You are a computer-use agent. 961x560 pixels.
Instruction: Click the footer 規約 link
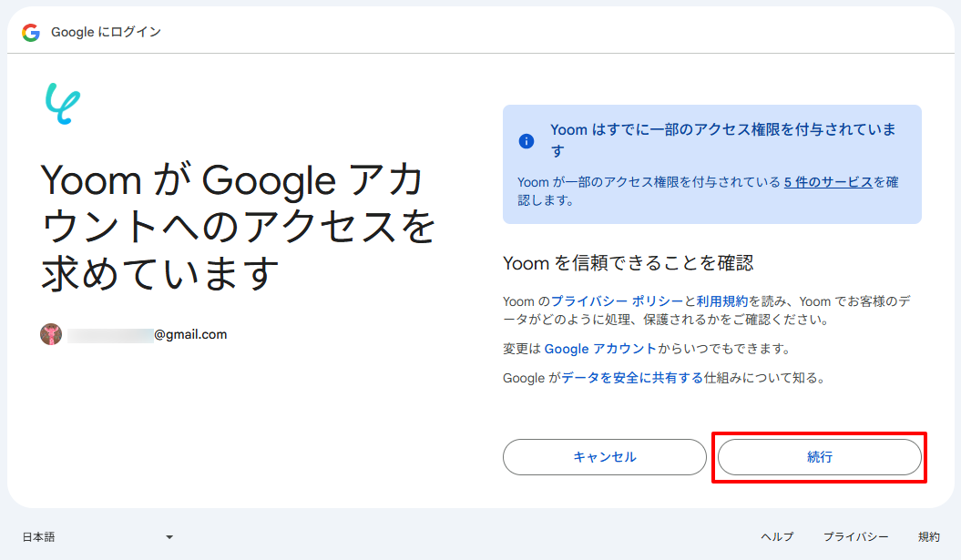(x=928, y=536)
